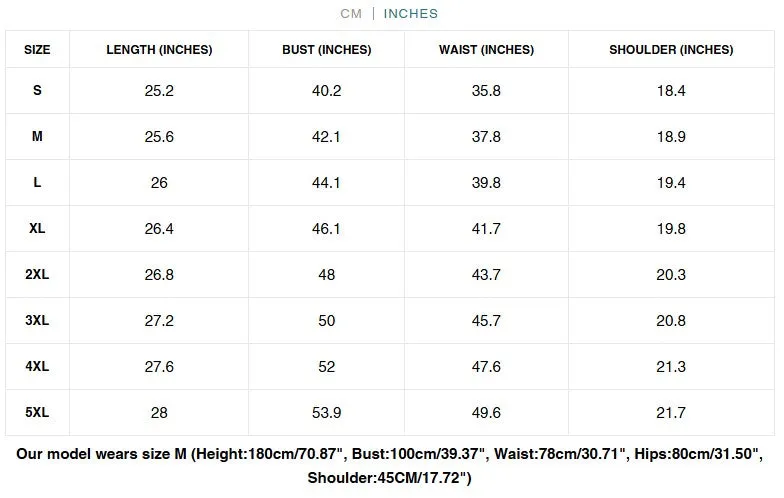Screen dimensions: 784x498
Task: Switch size chart to CM units
Action: [x=351, y=14]
